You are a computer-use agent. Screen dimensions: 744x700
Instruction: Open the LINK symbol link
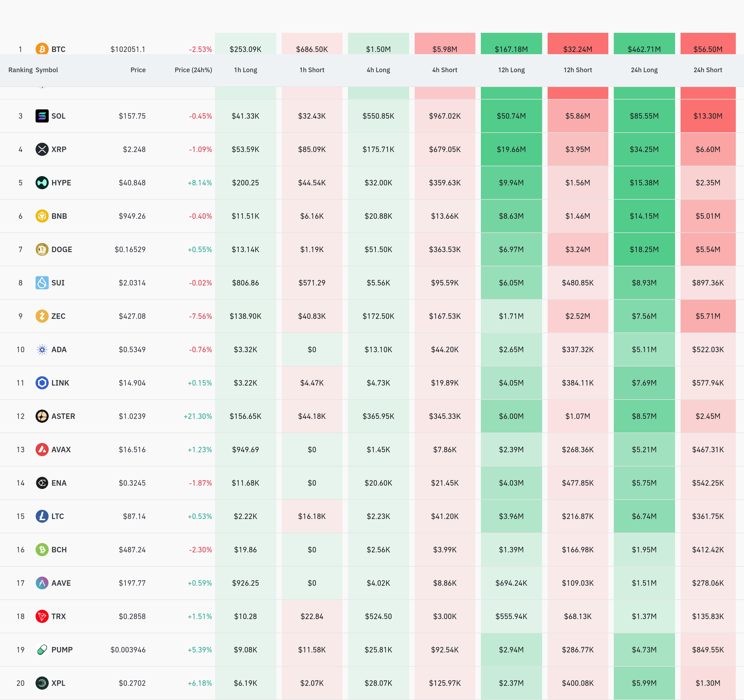(x=60, y=383)
